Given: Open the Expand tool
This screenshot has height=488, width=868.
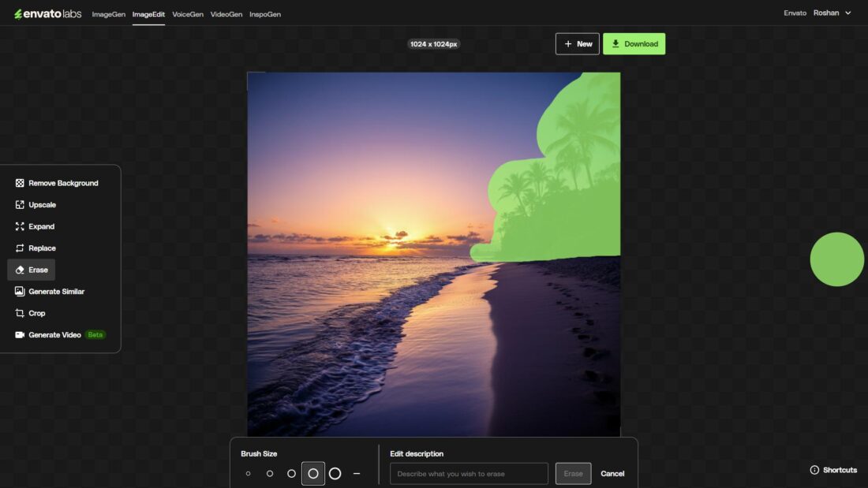Looking at the screenshot, I should click(x=41, y=226).
